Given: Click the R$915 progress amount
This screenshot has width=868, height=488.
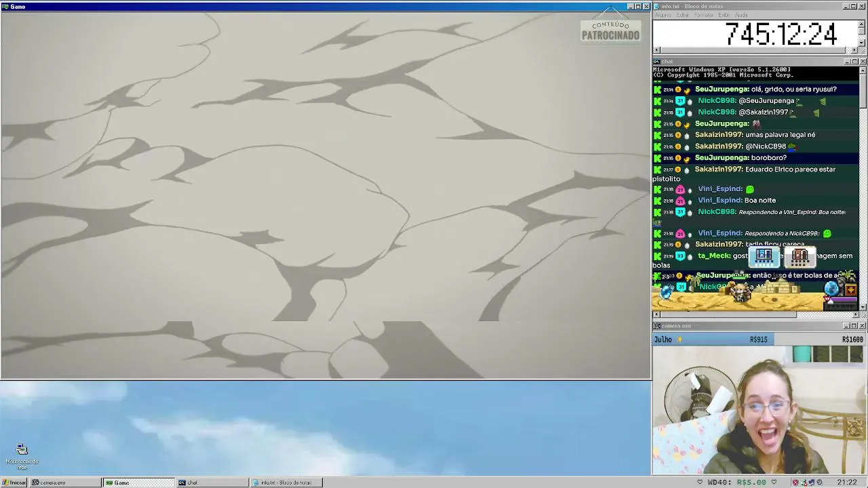Looking at the screenshot, I should (x=758, y=340).
